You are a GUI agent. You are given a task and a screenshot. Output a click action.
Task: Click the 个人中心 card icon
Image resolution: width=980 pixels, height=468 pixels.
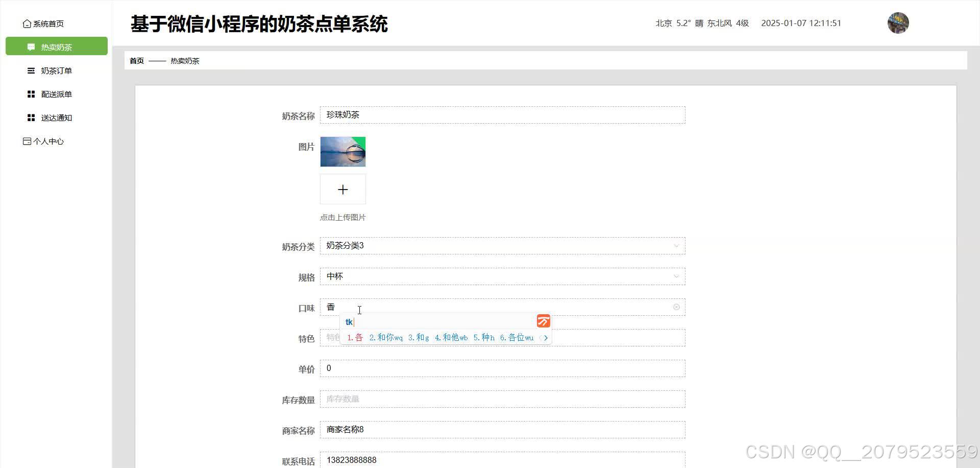[x=27, y=141]
